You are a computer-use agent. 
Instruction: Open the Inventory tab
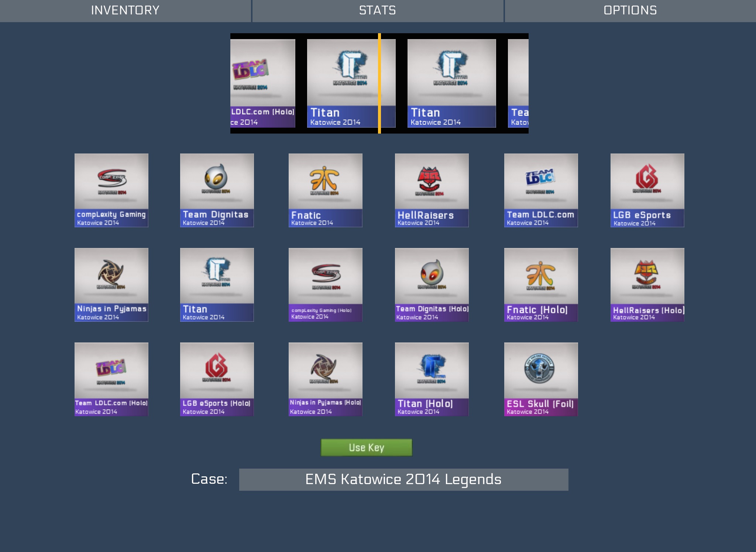point(125,11)
